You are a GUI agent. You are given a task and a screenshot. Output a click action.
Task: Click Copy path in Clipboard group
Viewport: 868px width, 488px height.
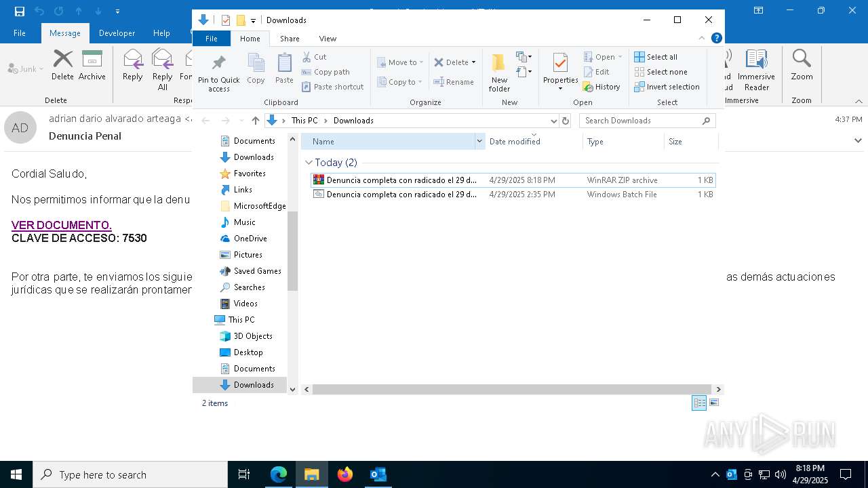325,72
